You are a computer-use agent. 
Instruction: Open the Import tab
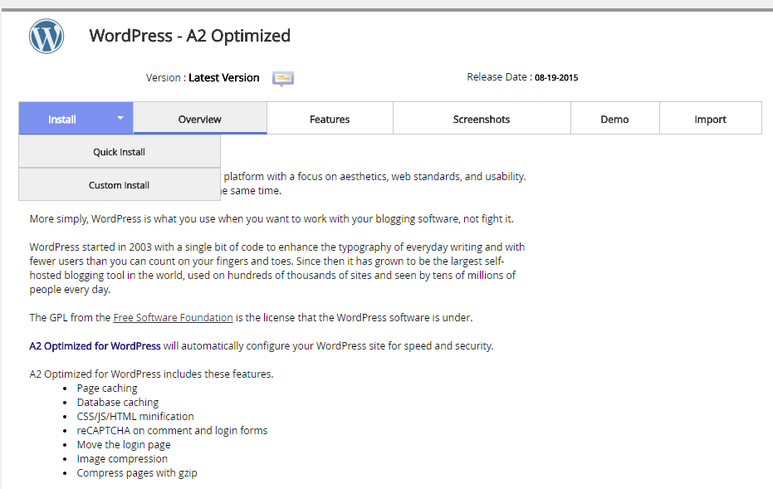(710, 119)
